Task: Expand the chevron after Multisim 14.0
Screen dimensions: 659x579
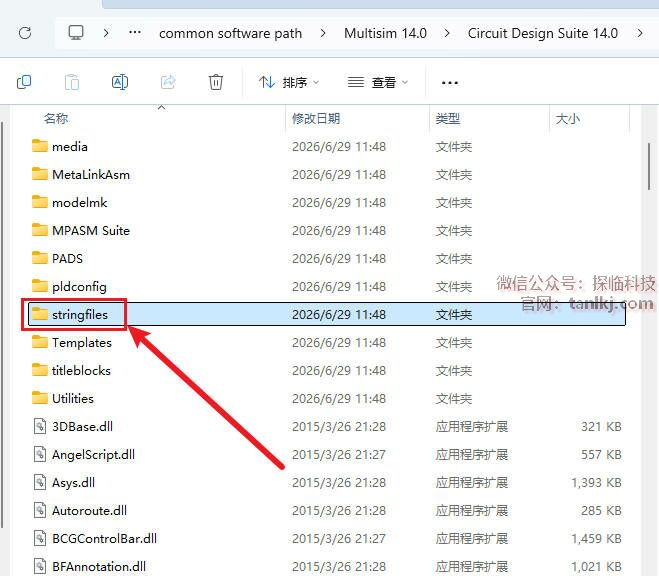Action: point(447,33)
